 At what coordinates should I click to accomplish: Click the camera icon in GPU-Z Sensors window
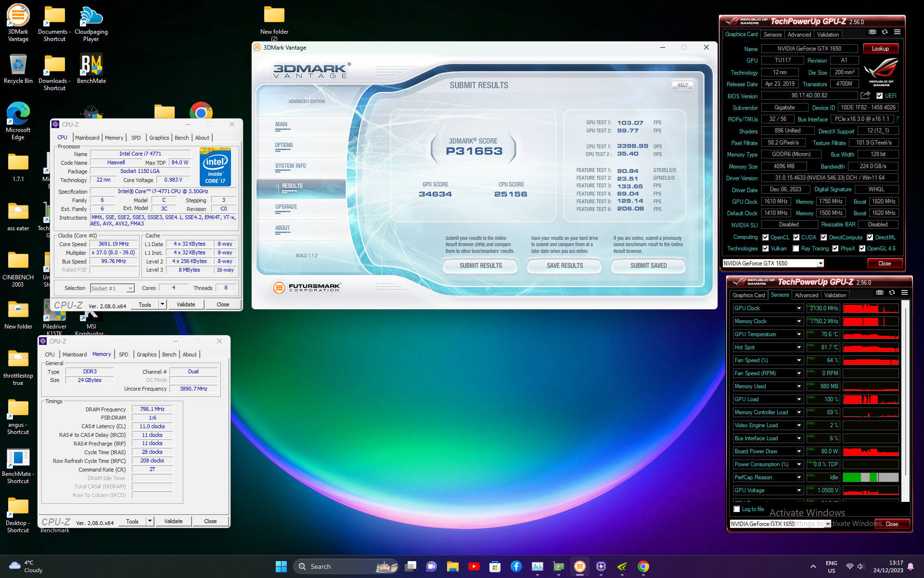[879, 293]
